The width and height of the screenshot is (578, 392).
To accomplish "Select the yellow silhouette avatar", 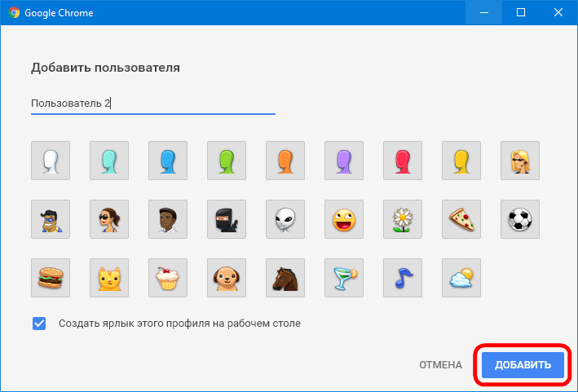I will tap(461, 161).
